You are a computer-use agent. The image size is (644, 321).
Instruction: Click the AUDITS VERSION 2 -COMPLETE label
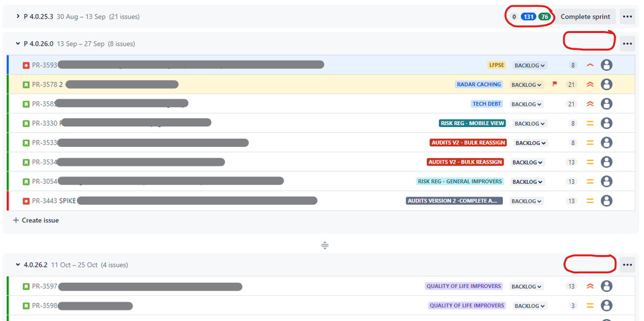click(x=454, y=200)
